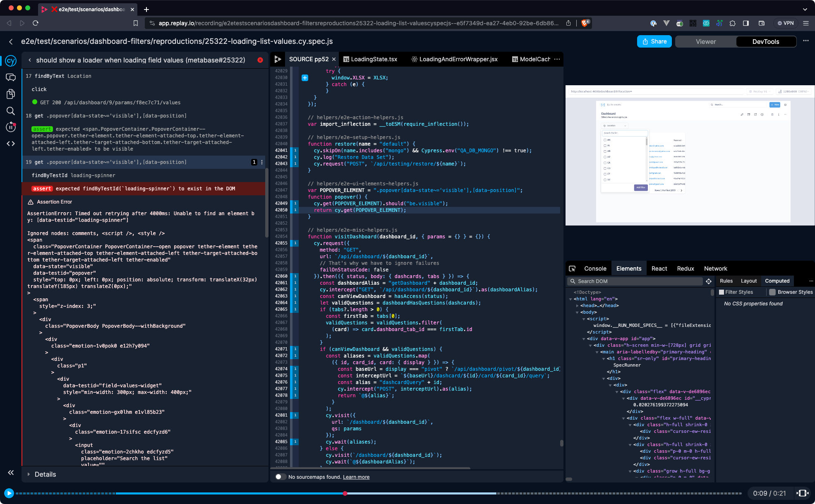Enable Filter Styles checkbox
Viewport: 815px width, 504px height.
[x=722, y=292]
